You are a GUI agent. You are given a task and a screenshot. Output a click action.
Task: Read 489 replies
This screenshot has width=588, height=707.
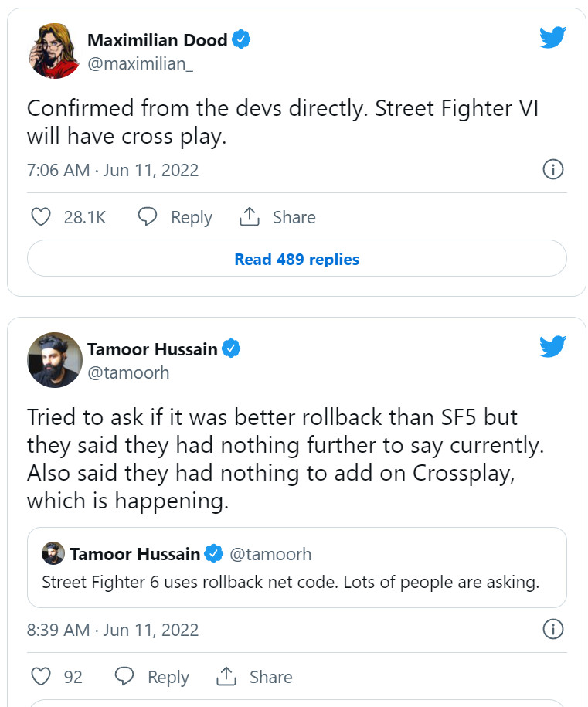[297, 259]
